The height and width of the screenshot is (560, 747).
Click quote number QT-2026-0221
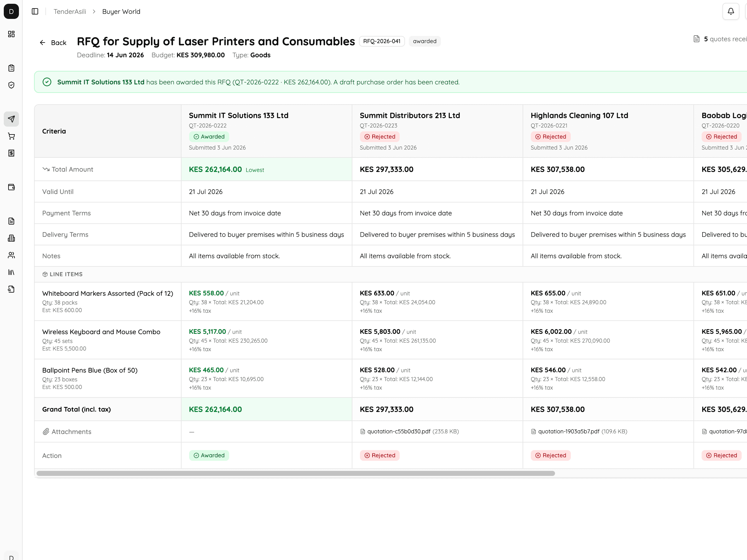coord(549,126)
